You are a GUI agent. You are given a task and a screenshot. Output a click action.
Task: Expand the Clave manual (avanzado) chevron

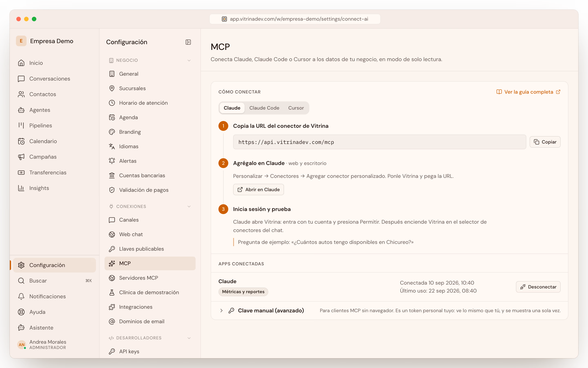[221, 311]
